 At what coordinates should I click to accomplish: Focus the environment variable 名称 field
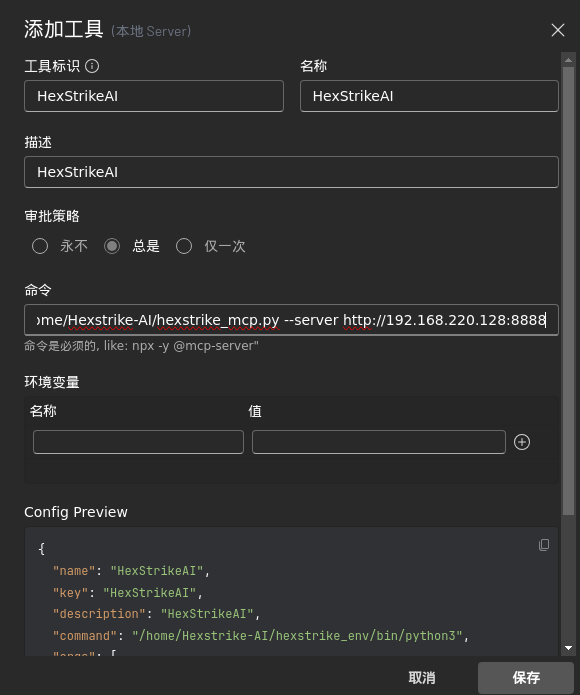pos(138,442)
